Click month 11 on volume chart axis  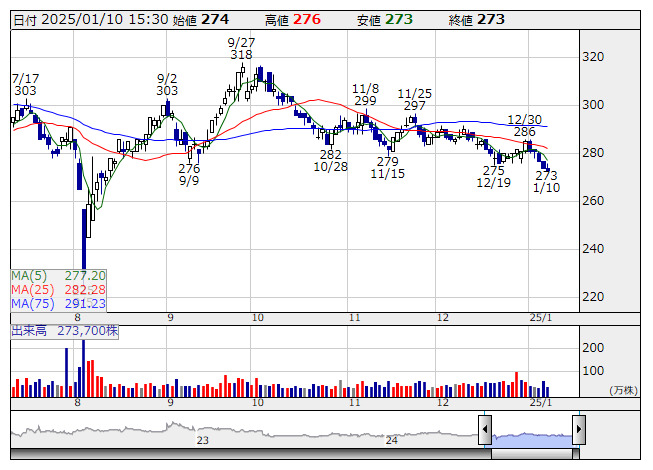click(354, 403)
